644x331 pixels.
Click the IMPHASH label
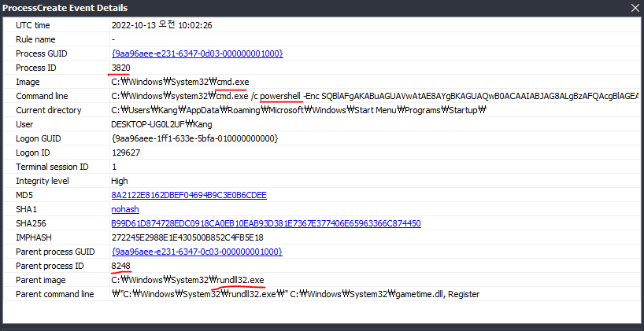click(x=34, y=237)
